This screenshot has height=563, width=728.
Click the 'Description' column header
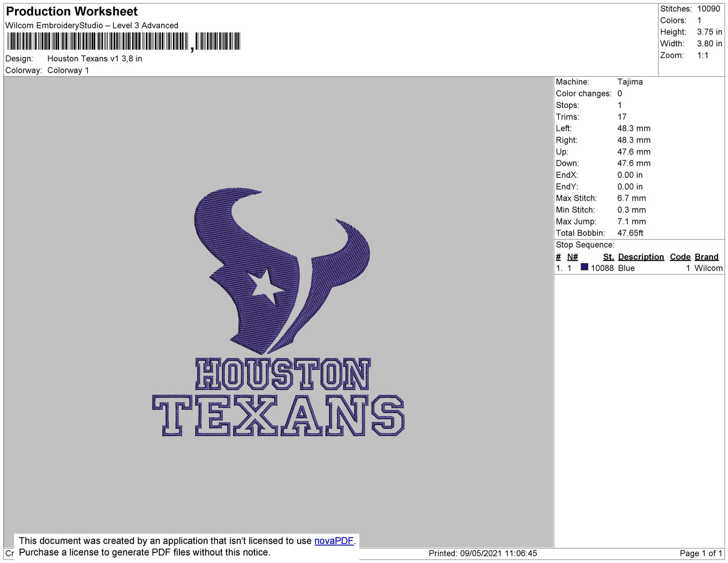(641, 257)
